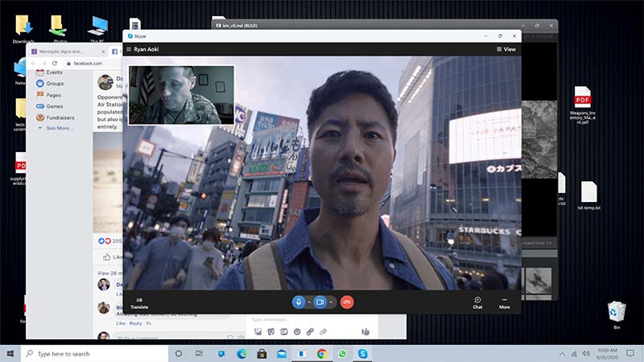Choose a GIF in Messenger chat

284,331
